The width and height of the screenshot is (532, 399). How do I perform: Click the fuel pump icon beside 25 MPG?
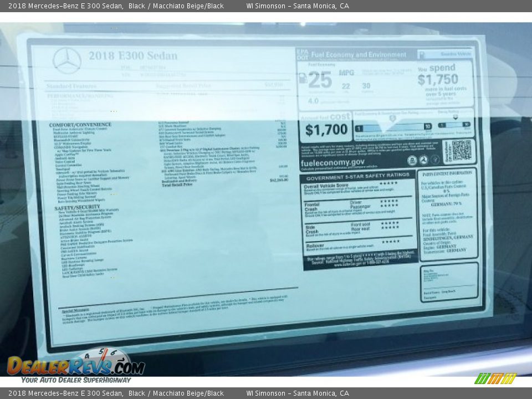click(x=303, y=79)
